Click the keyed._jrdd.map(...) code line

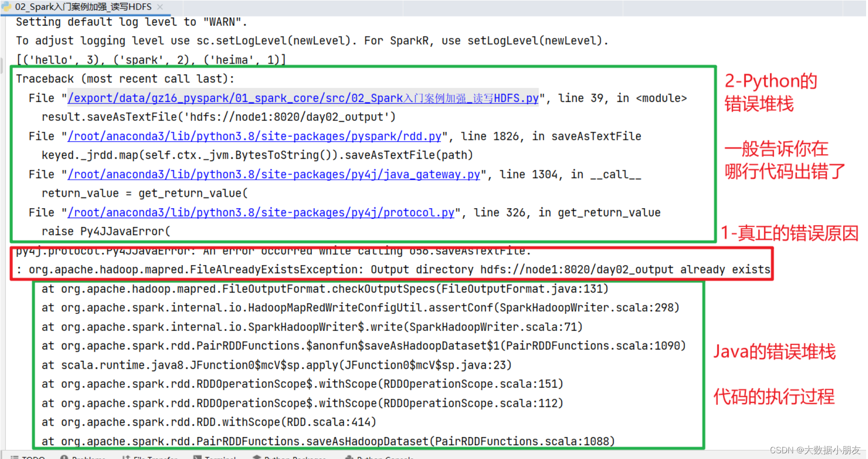[257, 156]
